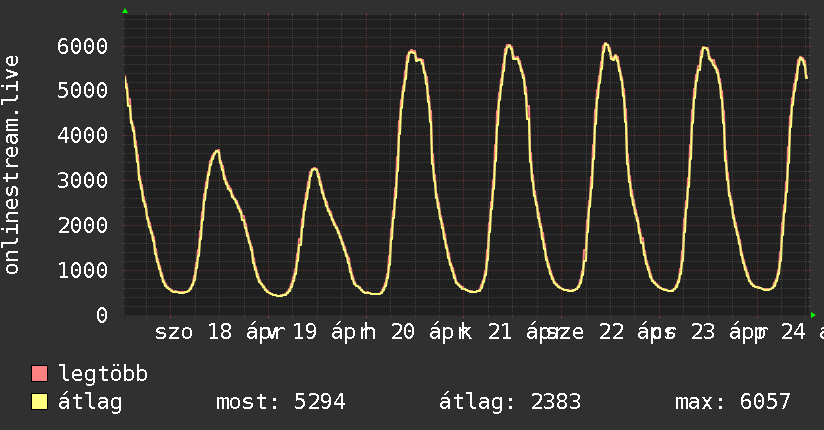This screenshot has height=430, width=824.
Task: Click the 1000 y-axis label
Action: point(81,271)
